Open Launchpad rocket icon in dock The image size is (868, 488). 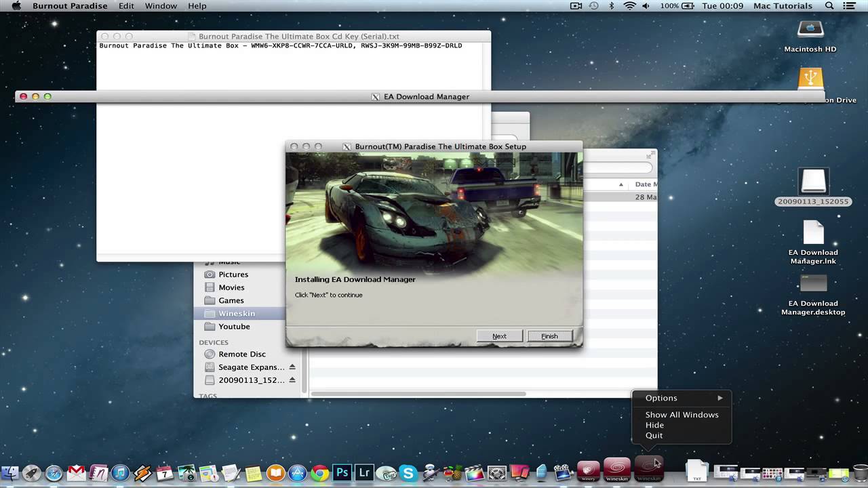pos(31,472)
